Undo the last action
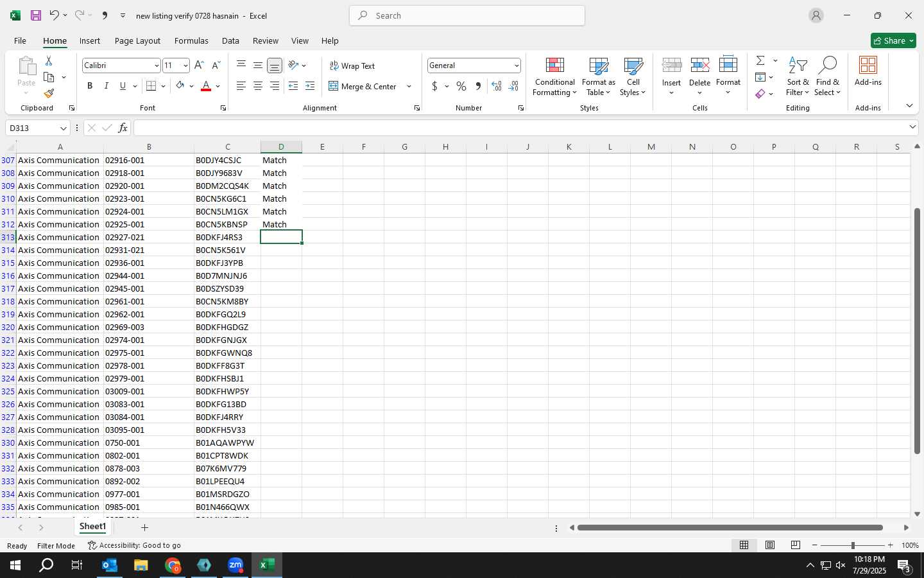924x578 pixels. point(55,15)
